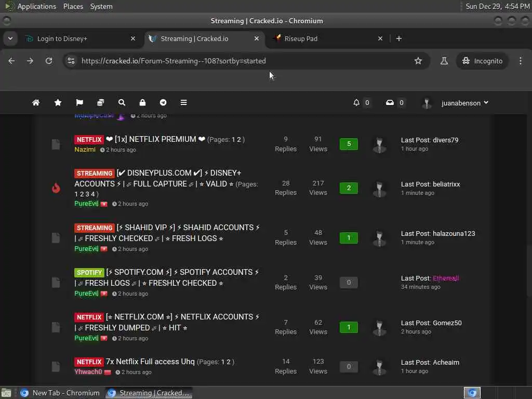
Task: Open last poster halazouna123 profile
Action: pyautogui.click(x=454, y=233)
